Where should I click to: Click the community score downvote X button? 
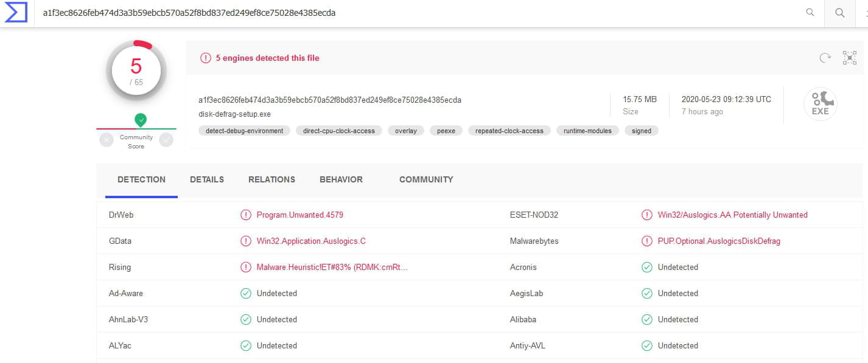107,140
